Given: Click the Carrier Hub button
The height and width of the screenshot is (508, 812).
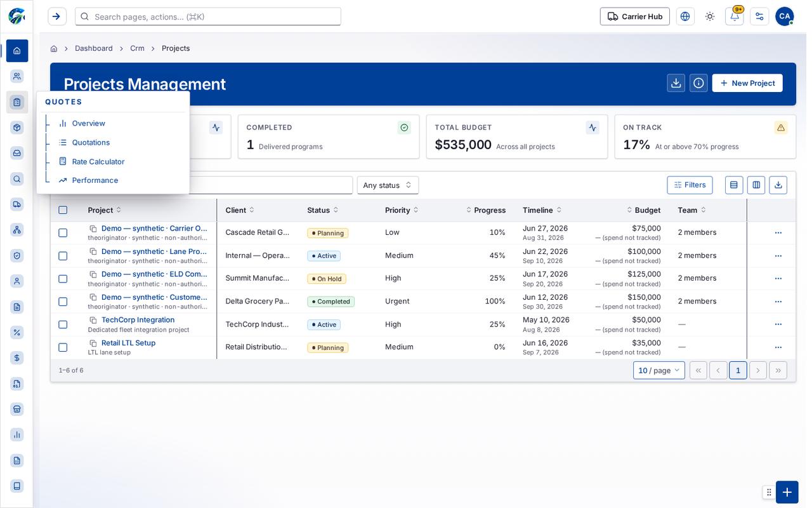Looking at the screenshot, I should [x=635, y=17].
